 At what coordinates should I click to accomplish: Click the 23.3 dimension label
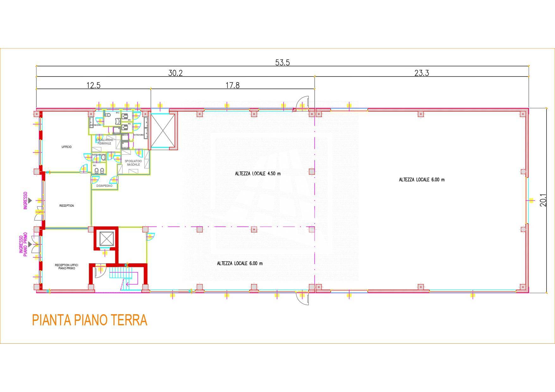(x=422, y=73)
